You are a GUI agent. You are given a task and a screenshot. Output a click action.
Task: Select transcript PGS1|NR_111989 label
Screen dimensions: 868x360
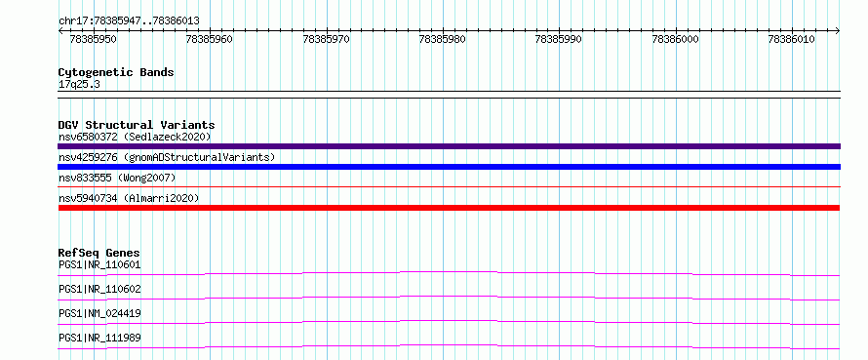[x=99, y=338]
